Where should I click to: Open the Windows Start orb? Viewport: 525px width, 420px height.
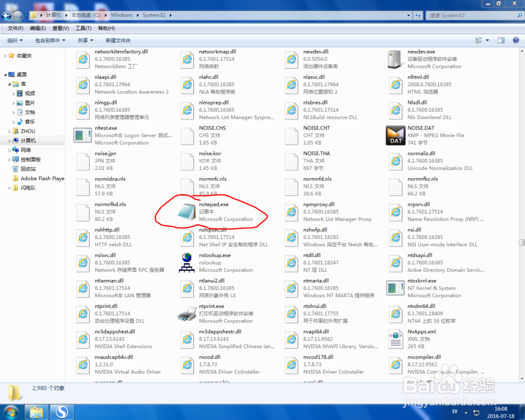[10, 412]
